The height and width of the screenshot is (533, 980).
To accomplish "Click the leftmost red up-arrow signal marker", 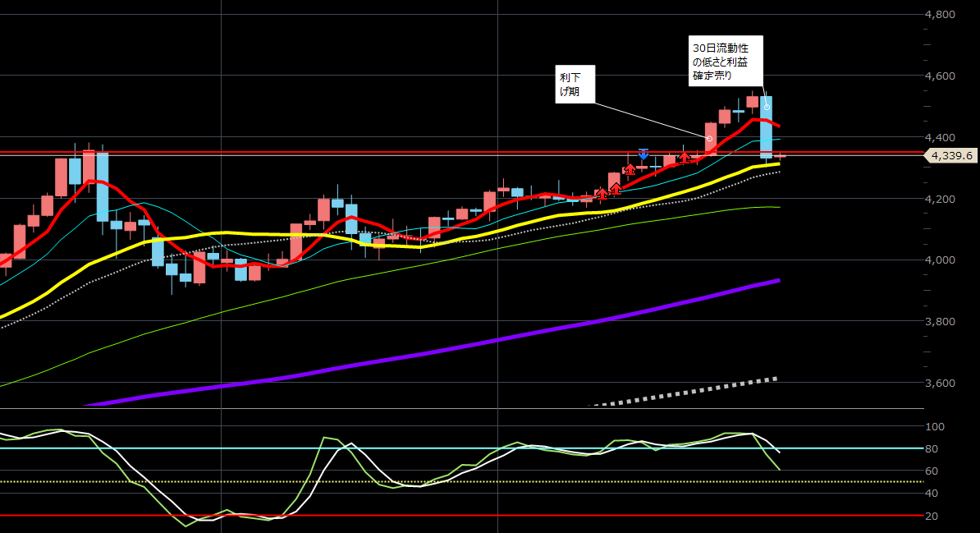I will pyautogui.click(x=602, y=193).
